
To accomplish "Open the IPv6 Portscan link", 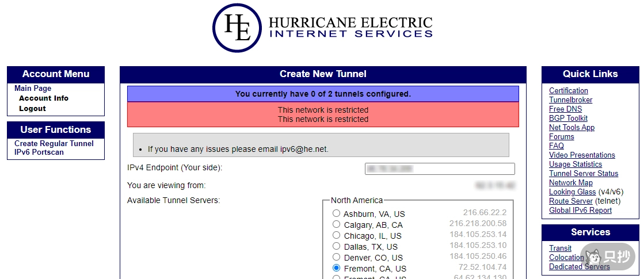I will click(39, 152).
